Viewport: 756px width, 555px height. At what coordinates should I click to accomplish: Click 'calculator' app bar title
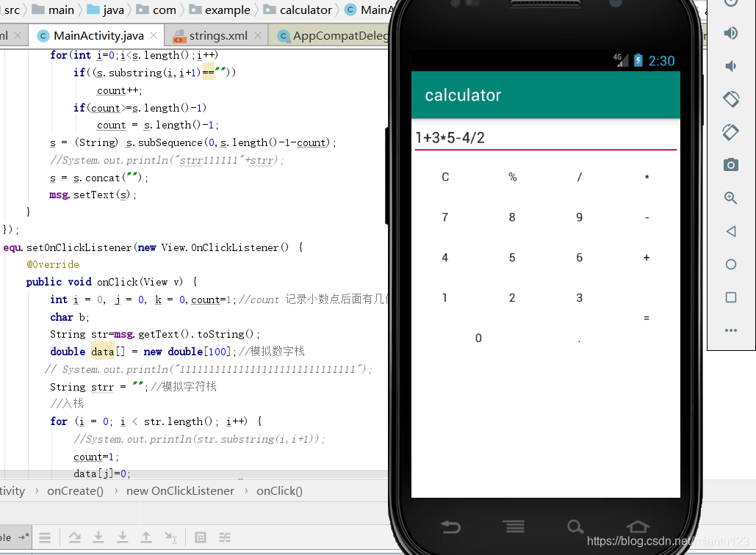[463, 95]
